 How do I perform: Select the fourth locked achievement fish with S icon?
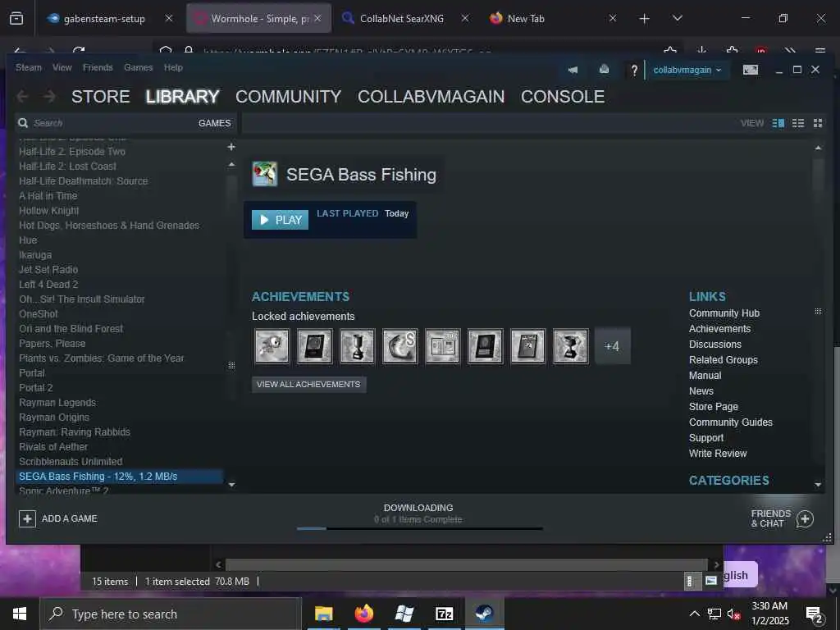[399, 346]
